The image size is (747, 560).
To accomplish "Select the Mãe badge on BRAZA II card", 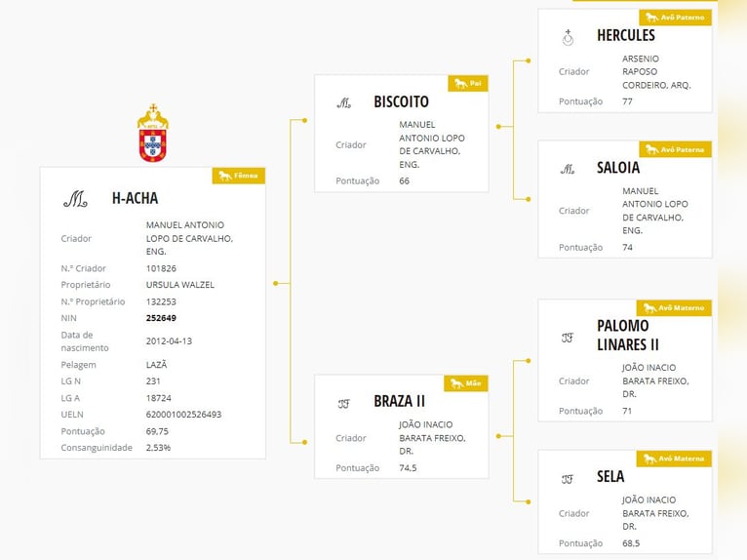I will pos(466,383).
